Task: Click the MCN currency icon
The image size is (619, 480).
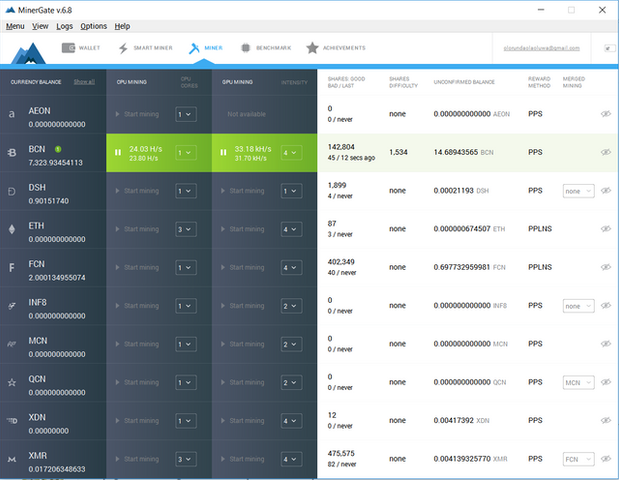Action: click(x=12, y=344)
